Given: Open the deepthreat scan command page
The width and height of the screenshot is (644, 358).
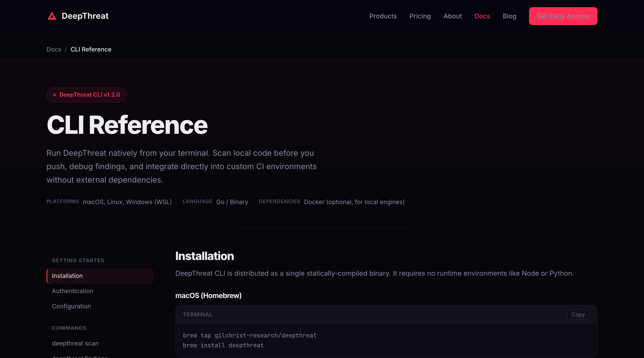Looking at the screenshot, I should coord(75,343).
